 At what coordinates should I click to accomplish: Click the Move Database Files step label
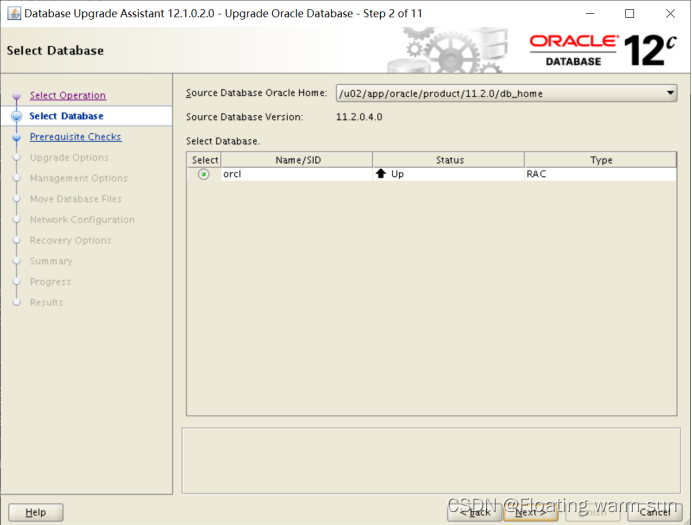coord(76,199)
